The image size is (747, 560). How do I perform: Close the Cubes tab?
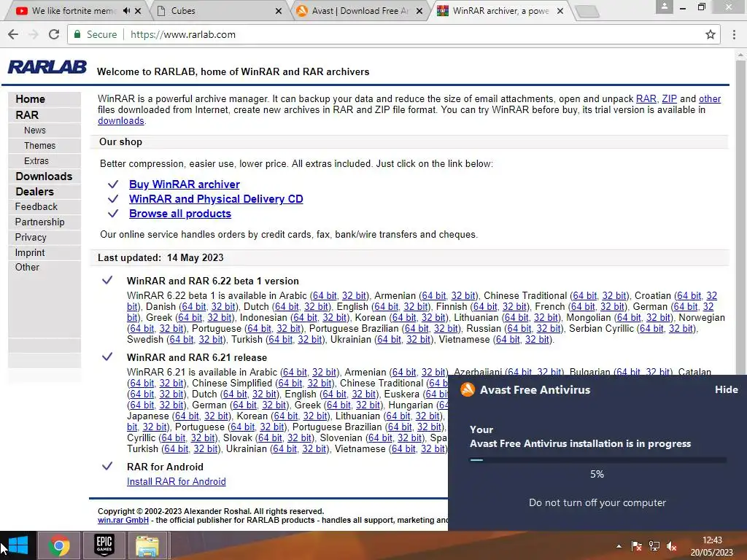(x=279, y=10)
